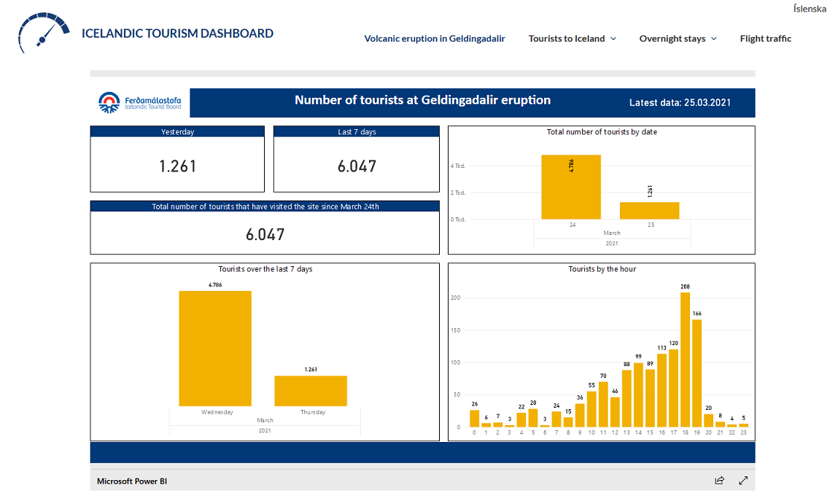This screenshot has width=838, height=504.
Task: Click the Icelandic Tourism Dashboard title
Action: [177, 34]
